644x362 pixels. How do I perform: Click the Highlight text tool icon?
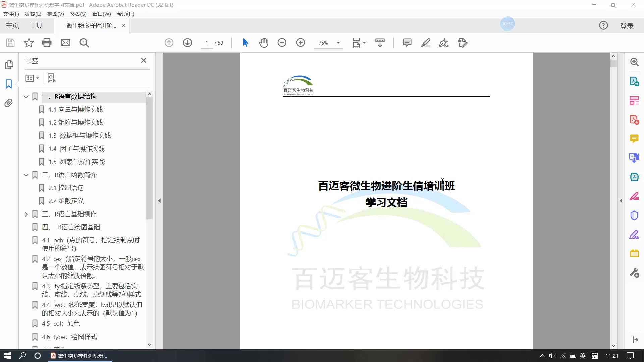[426, 43]
